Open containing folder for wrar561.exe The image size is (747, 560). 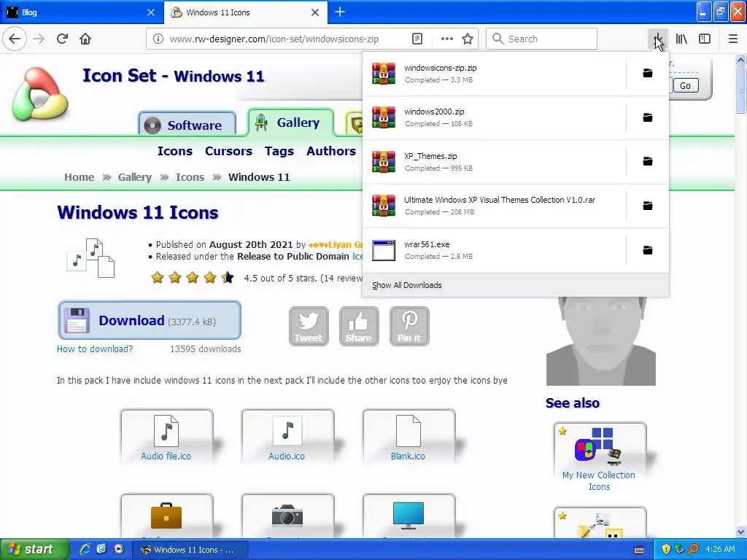[x=648, y=250]
